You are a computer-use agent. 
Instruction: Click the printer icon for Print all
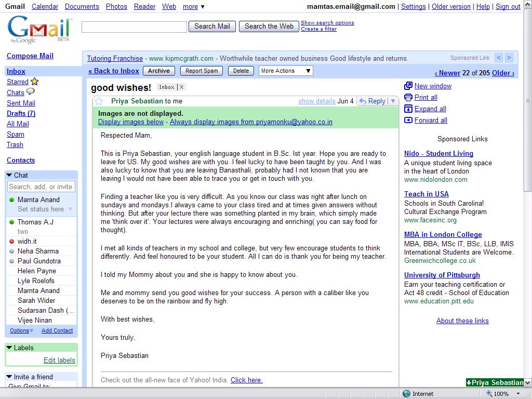pos(408,97)
